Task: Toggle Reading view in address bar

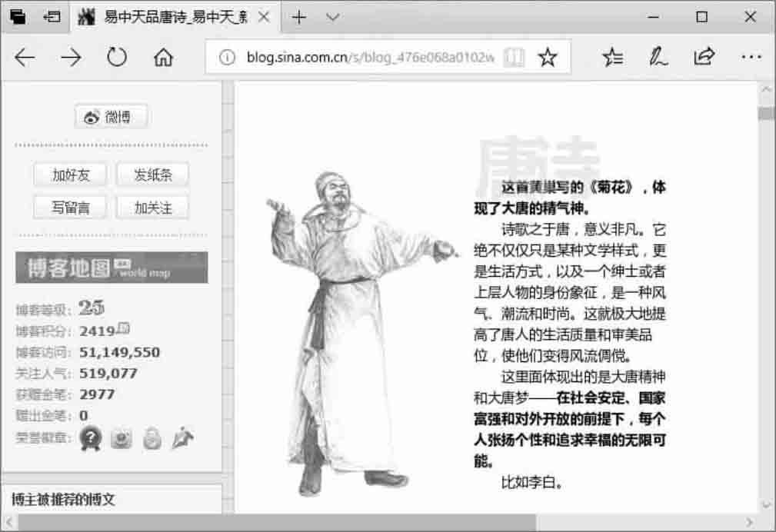Action: pos(514,58)
